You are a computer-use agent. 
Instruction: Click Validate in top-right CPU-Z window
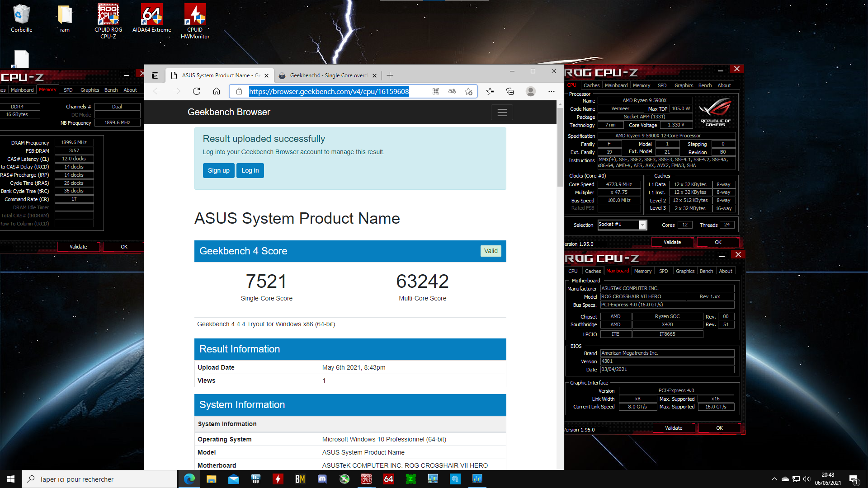[672, 243]
